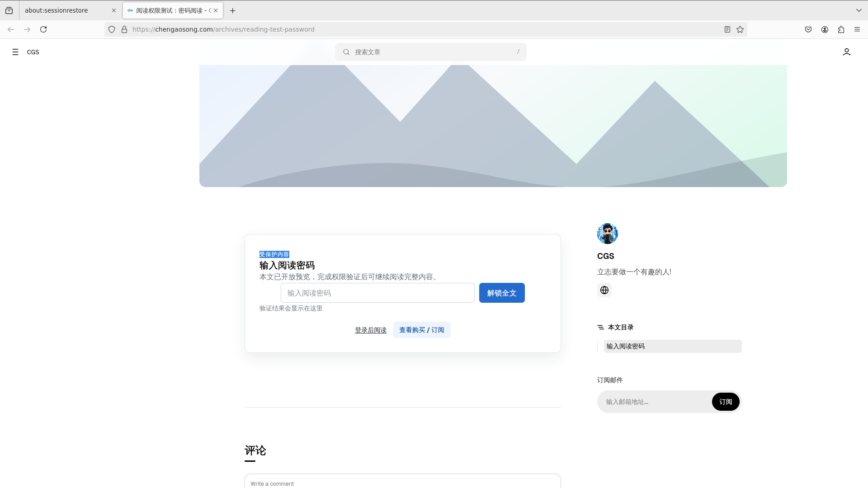
Task: Open the recent browsing Firefox View icon
Action: [9, 10]
